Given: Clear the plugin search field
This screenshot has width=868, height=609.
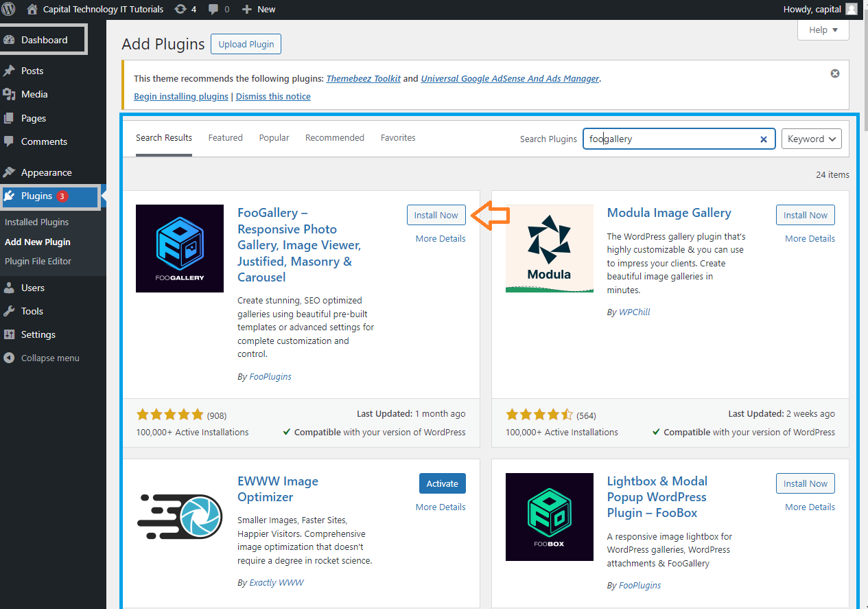Looking at the screenshot, I should pos(763,139).
